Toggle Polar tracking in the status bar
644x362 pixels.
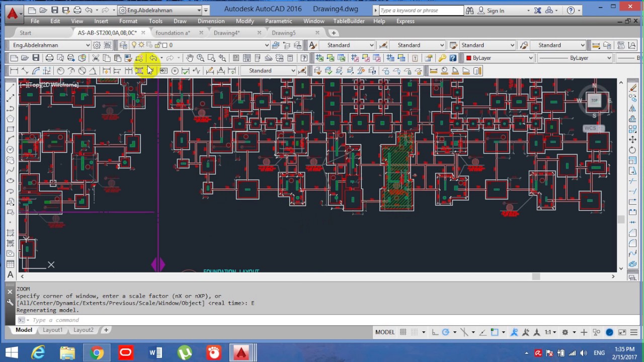(x=447, y=332)
